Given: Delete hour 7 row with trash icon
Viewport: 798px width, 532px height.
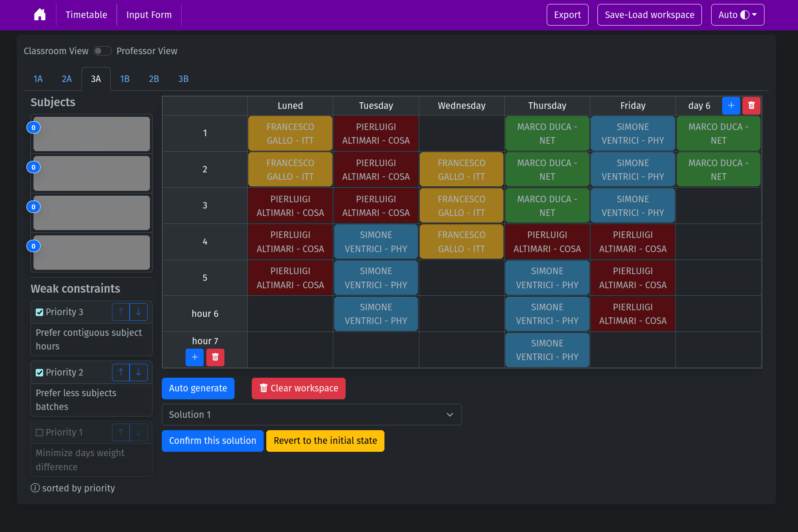Looking at the screenshot, I should 215,357.
